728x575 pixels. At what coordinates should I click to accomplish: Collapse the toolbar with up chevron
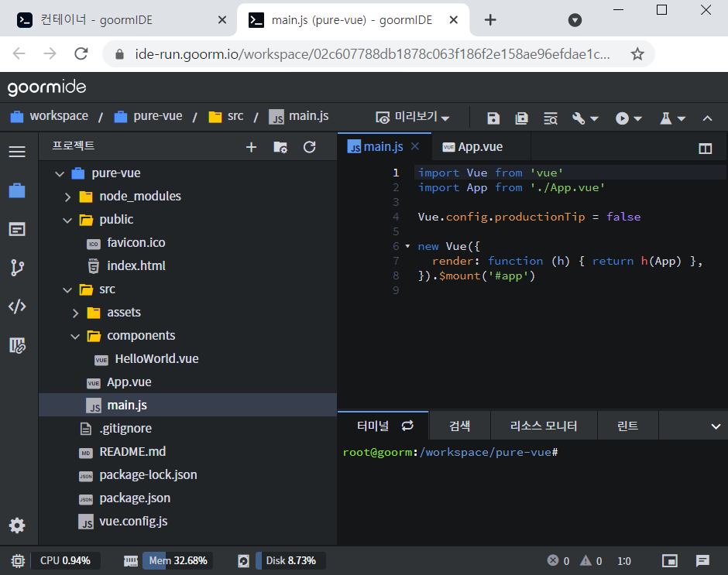707,118
